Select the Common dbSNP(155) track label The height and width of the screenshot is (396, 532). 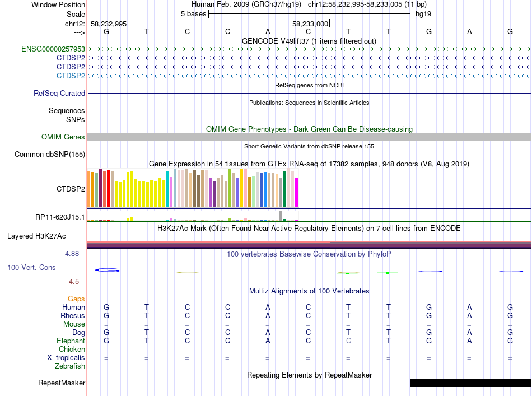coord(49,154)
